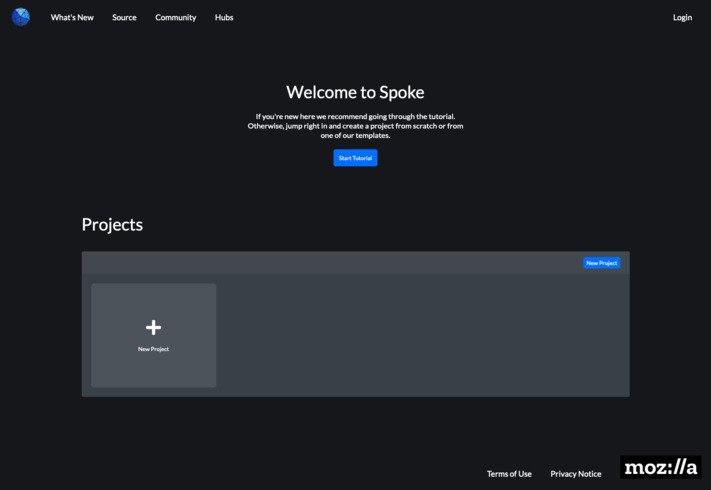Click the blue New Project button
711x490 pixels.
(x=602, y=263)
